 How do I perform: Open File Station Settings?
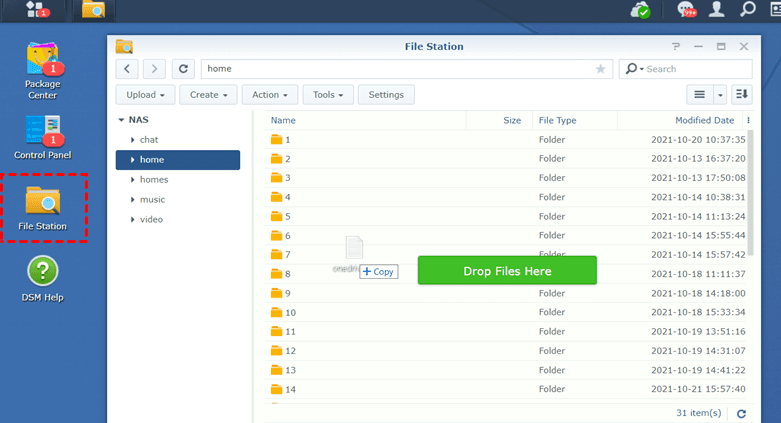(386, 95)
